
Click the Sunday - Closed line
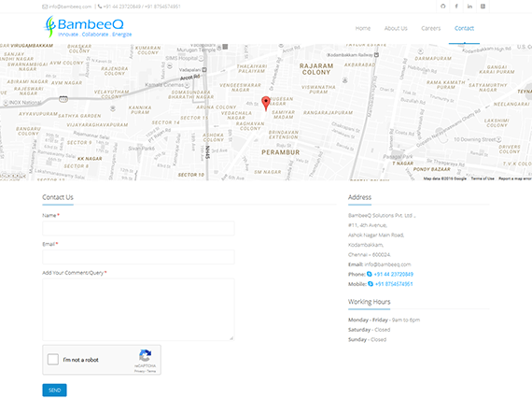(x=367, y=339)
